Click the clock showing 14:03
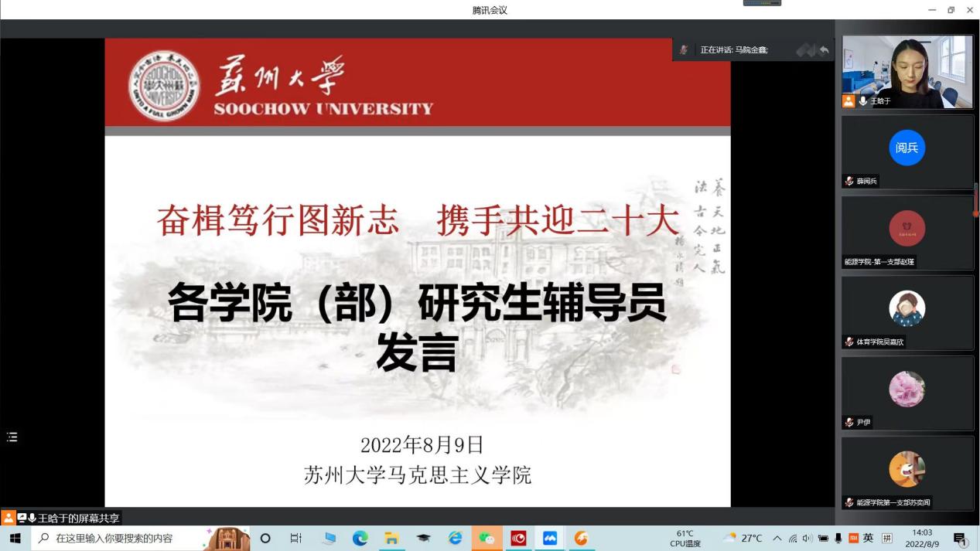Image resolution: width=980 pixels, height=551 pixels. (922, 538)
